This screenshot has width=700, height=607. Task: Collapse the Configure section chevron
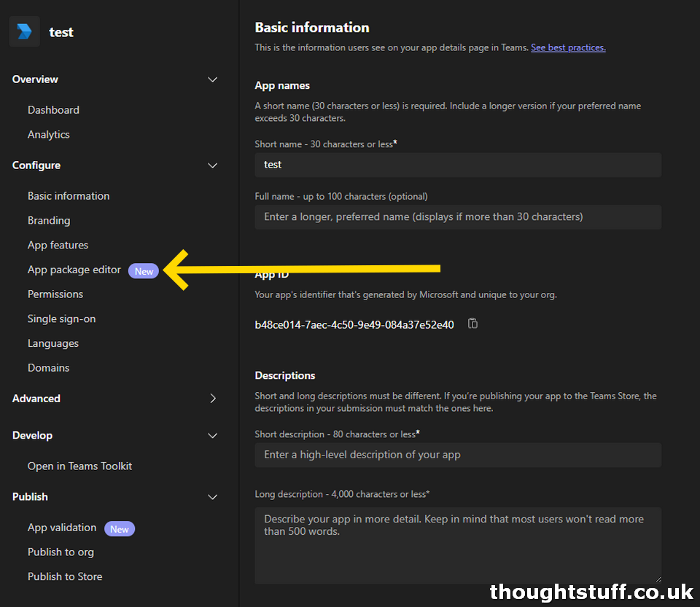(213, 165)
